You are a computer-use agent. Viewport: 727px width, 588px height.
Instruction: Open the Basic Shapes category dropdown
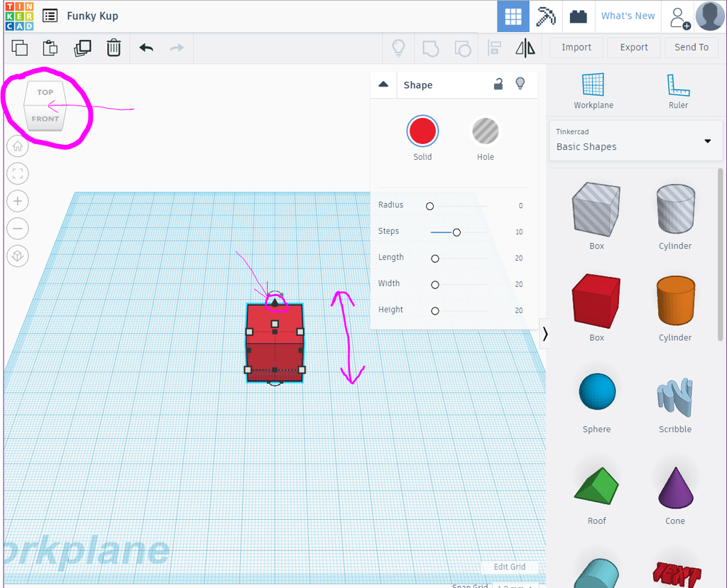click(x=635, y=141)
